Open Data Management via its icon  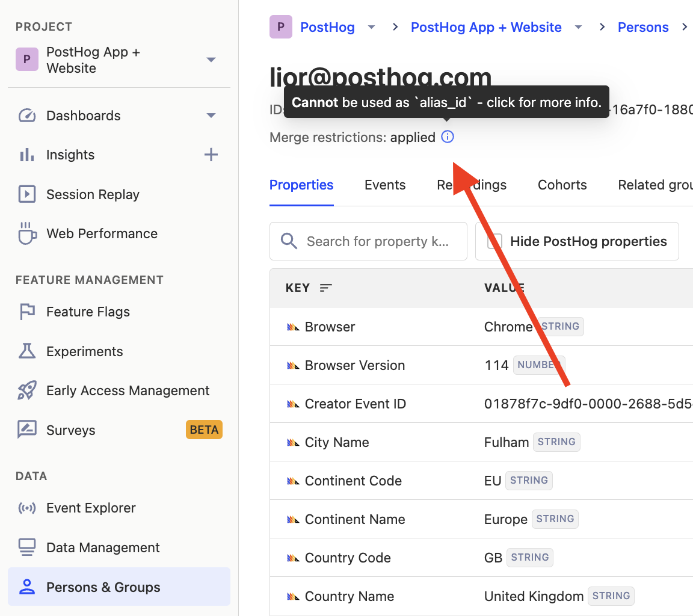point(26,547)
